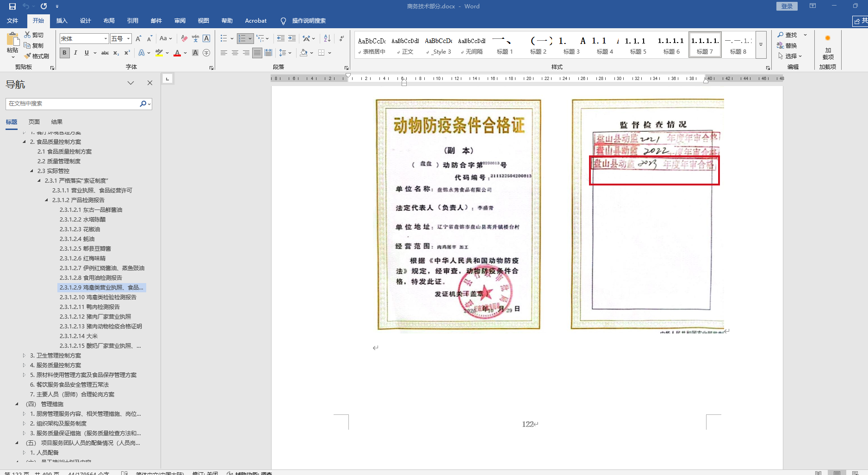
Task: Toggle Italic formatting
Action: click(x=75, y=53)
